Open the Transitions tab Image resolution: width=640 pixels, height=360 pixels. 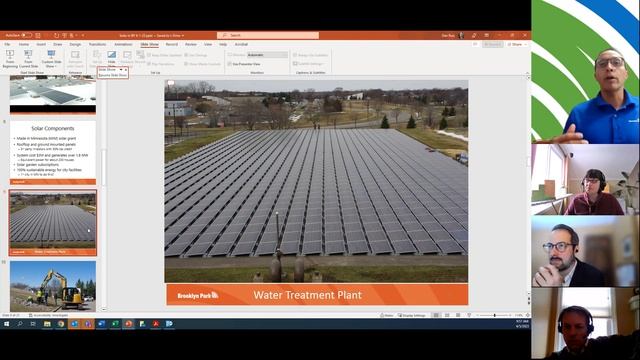tap(98, 44)
